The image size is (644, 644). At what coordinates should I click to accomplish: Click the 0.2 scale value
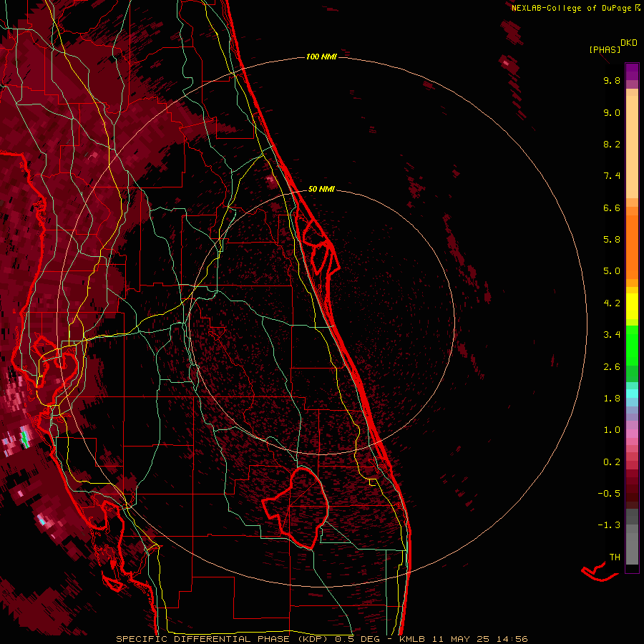(612, 462)
